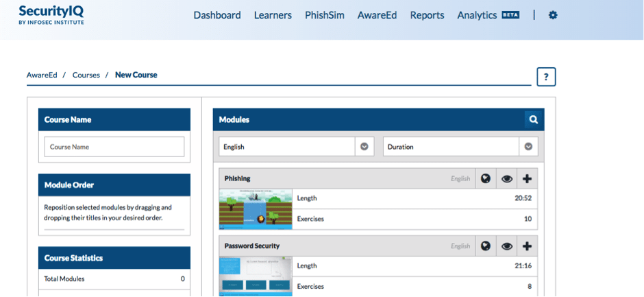This screenshot has height=297, width=644.
Task: Expand the English language dropdown
Action: (x=364, y=146)
